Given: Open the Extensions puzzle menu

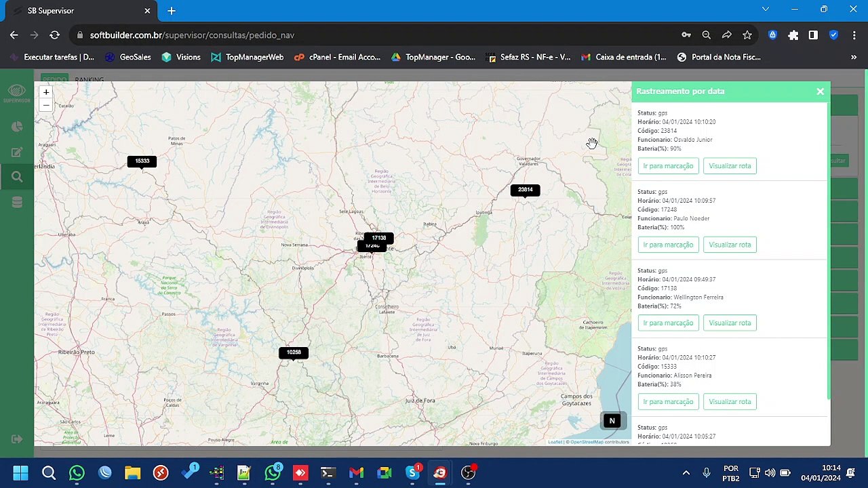Looking at the screenshot, I should click(x=793, y=35).
